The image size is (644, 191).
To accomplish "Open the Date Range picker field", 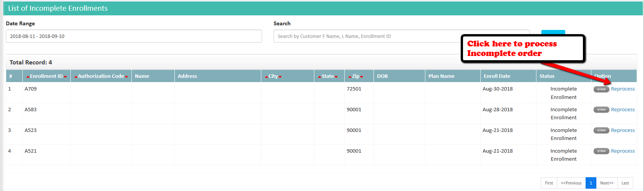I will pyautogui.click(x=134, y=36).
